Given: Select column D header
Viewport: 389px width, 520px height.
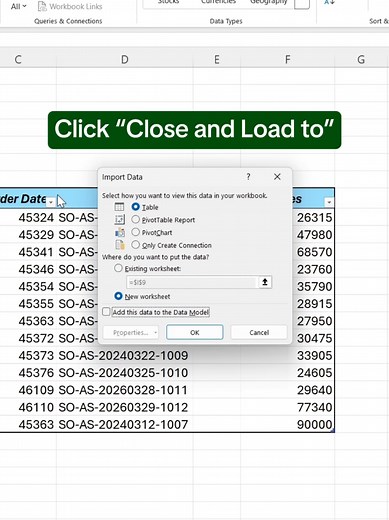Looking at the screenshot, I should coord(125,60).
